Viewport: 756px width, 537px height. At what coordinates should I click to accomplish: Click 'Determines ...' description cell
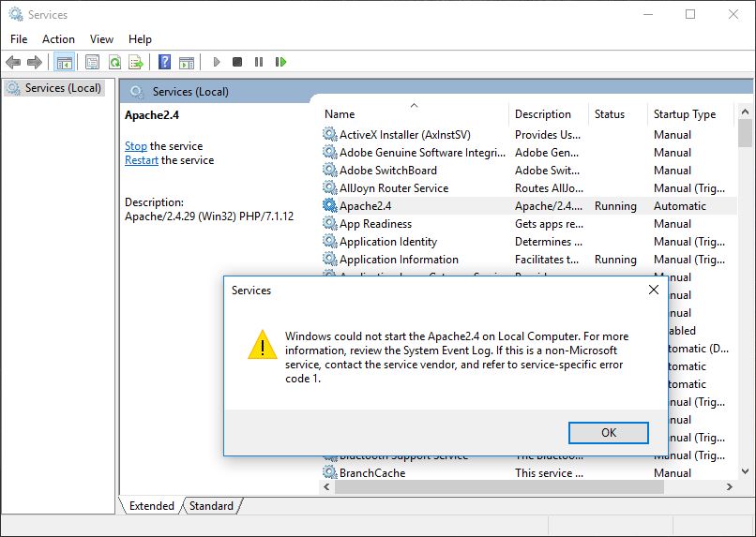[548, 241]
